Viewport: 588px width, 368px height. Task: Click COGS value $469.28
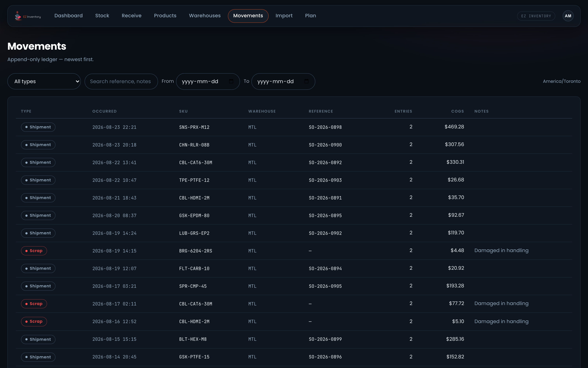pyautogui.click(x=454, y=127)
